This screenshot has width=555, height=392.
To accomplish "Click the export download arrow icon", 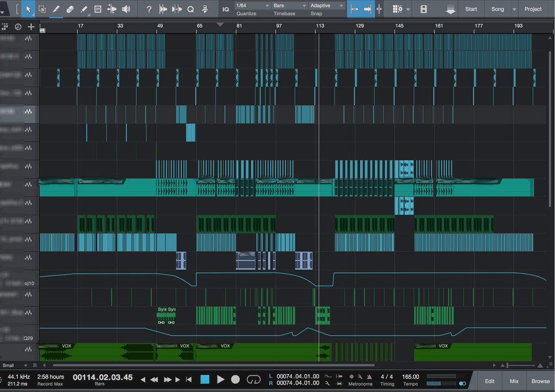I will 450,9.
